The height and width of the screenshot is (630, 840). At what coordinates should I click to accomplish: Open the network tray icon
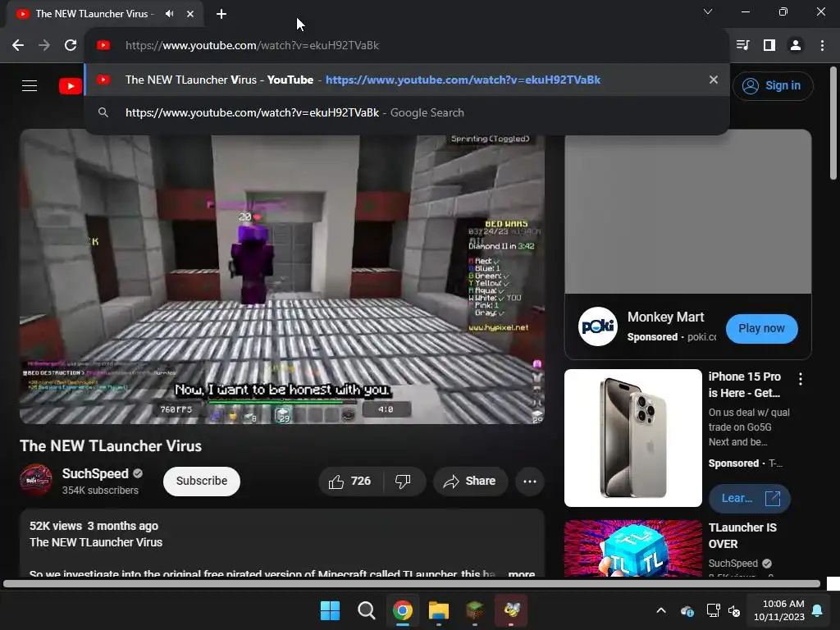pos(713,610)
